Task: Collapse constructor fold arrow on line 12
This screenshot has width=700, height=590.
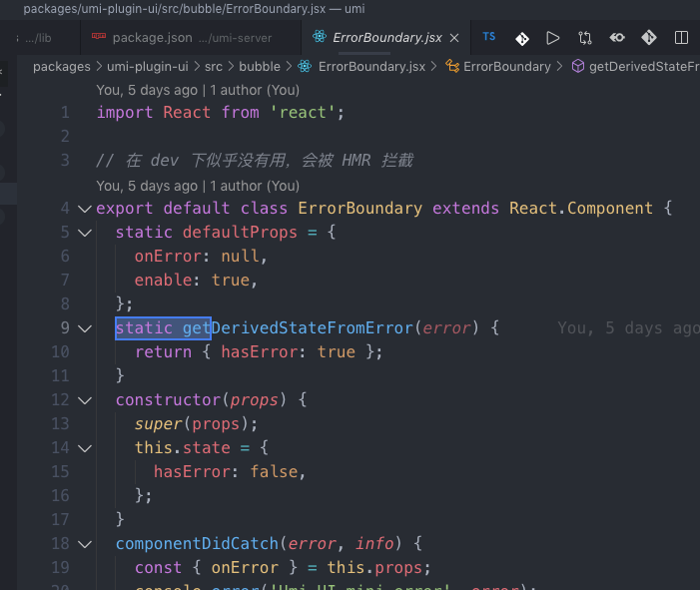Action: click(85, 400)
